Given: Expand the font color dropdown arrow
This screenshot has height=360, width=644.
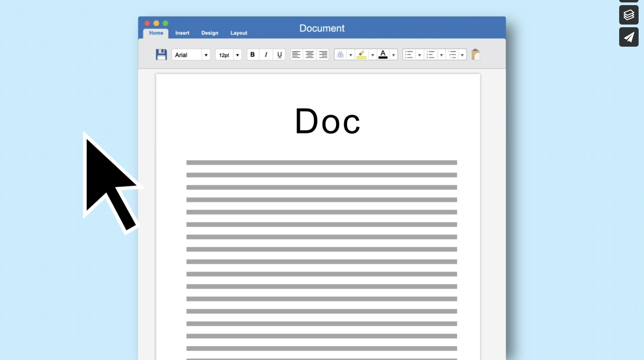Looking at the screenshot, I should click(x=393, y=55).
